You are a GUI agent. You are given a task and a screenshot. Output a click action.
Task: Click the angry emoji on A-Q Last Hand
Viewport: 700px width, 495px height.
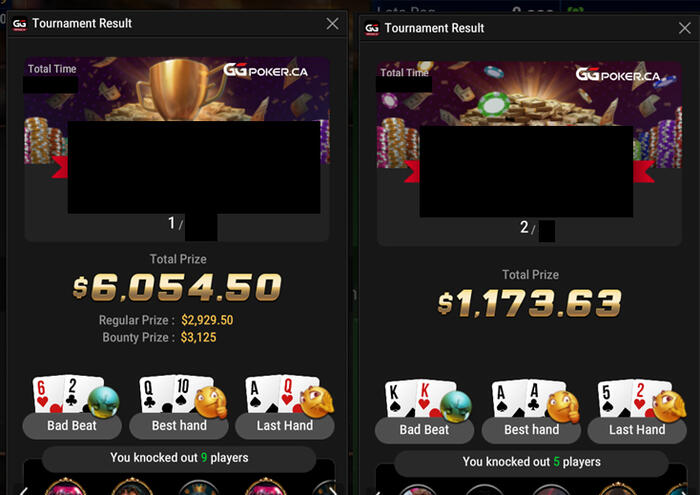point(317,401)
